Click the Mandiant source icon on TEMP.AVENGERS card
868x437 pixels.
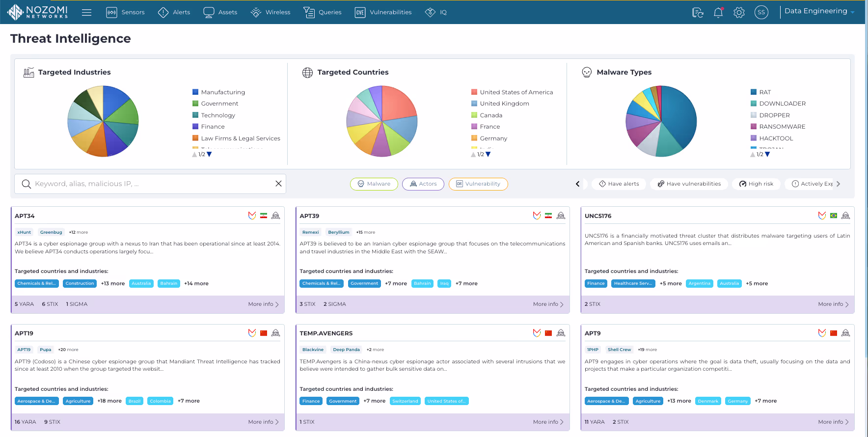point(537,333)
